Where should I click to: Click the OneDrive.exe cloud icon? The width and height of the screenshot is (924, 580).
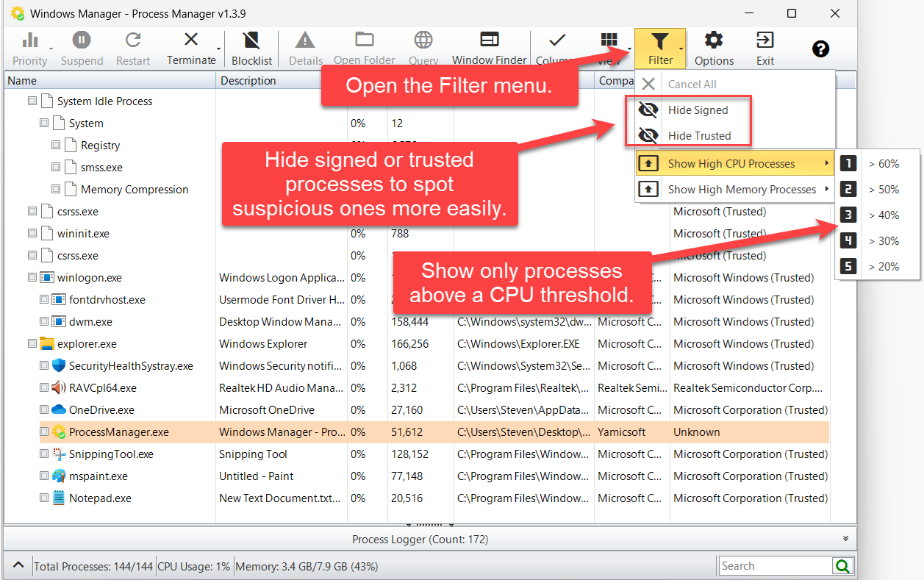pos(59,410)
